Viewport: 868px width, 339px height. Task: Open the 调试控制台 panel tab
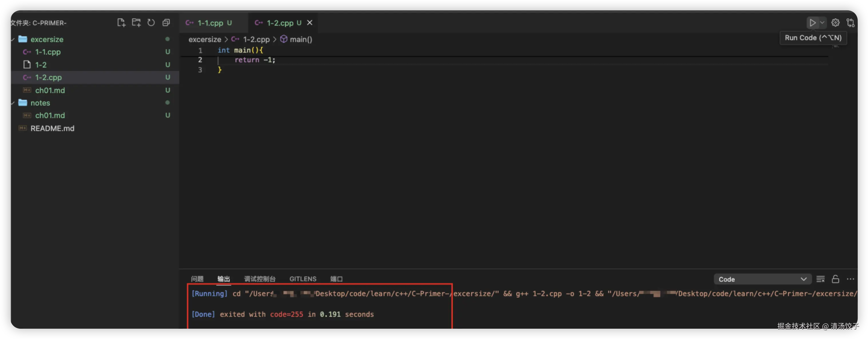pos(260,279)
